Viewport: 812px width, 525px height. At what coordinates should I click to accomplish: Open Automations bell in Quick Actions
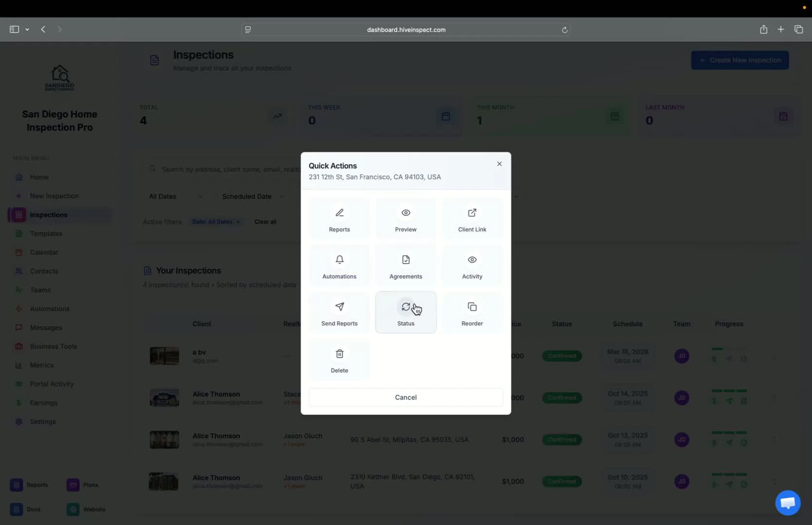coord(339,265)
